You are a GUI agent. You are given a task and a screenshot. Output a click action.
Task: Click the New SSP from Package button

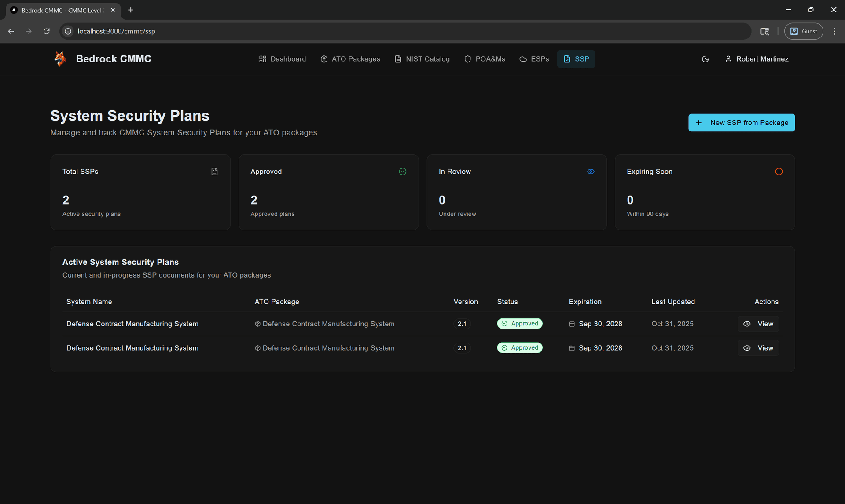tap(741, 122)
